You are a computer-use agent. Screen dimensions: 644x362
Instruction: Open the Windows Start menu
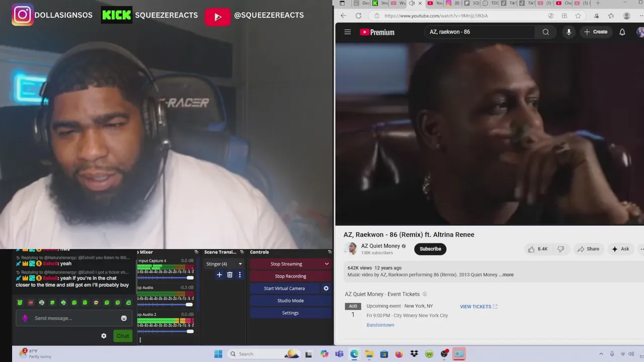click(x=218, y=354)
